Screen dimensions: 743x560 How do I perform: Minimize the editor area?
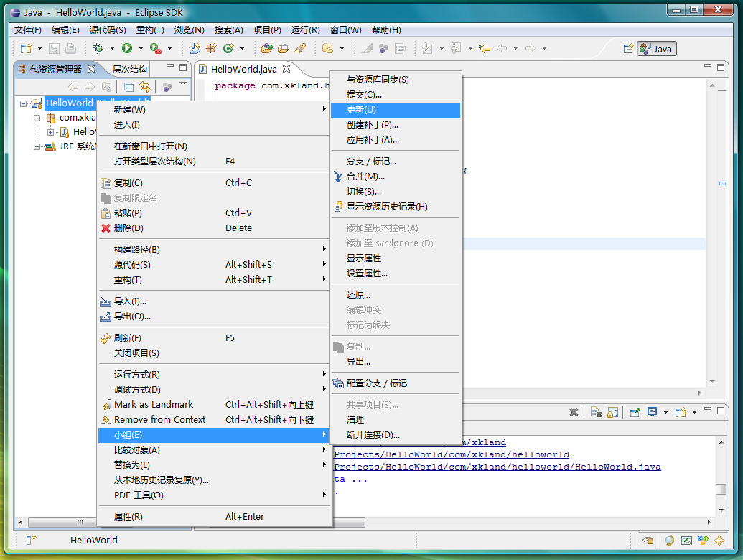[707, 66]
